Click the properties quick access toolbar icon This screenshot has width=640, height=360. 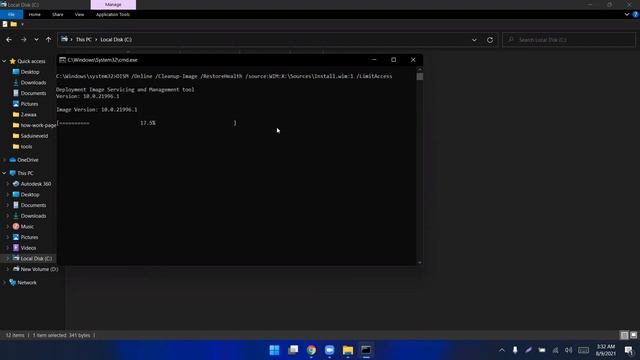(5, 24)
